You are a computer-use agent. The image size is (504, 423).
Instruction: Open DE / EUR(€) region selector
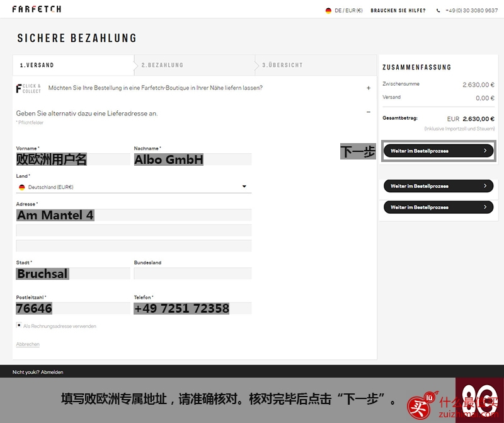pyautogui.click(x=348, y=11)
